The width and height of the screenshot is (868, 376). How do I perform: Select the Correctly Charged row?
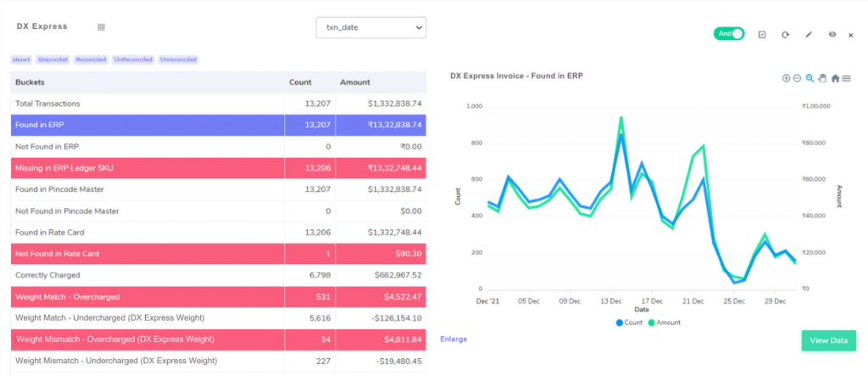click(x=219, y=275)
